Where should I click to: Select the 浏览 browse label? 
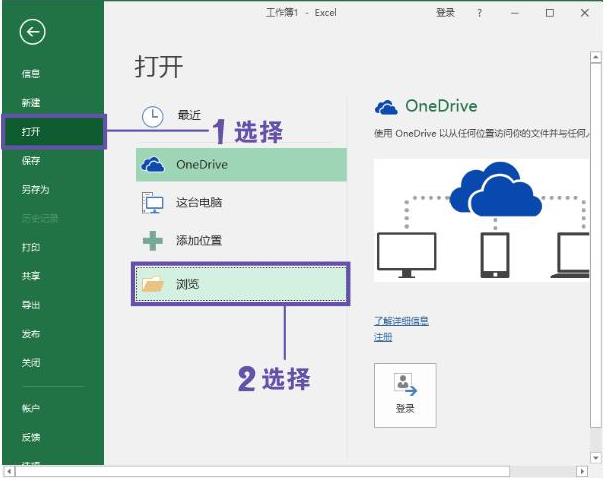(188, 284)
